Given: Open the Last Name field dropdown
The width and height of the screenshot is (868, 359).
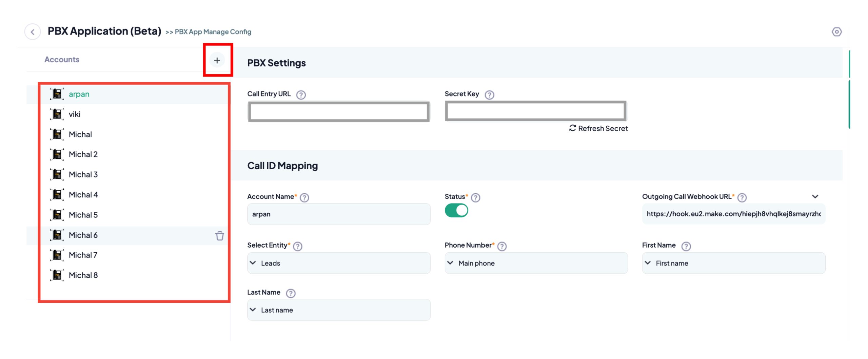Looking at the screenshot, I should tap(339, 310).
